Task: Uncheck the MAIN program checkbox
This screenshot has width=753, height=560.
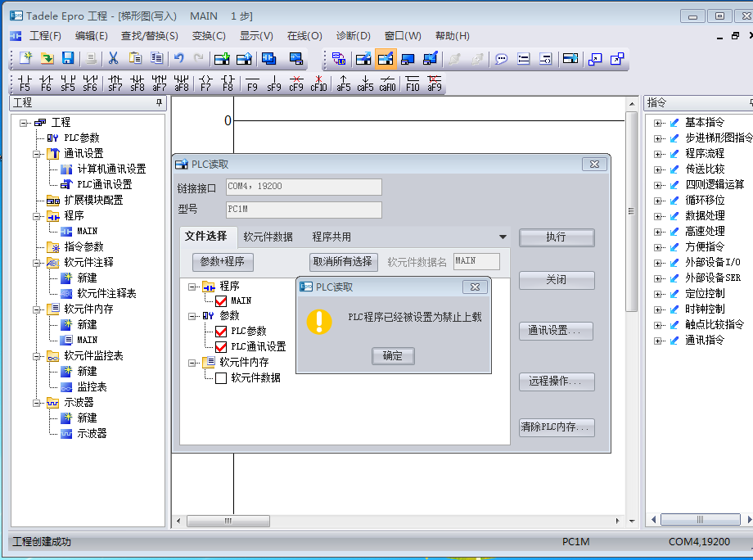Action: point(221,300)
